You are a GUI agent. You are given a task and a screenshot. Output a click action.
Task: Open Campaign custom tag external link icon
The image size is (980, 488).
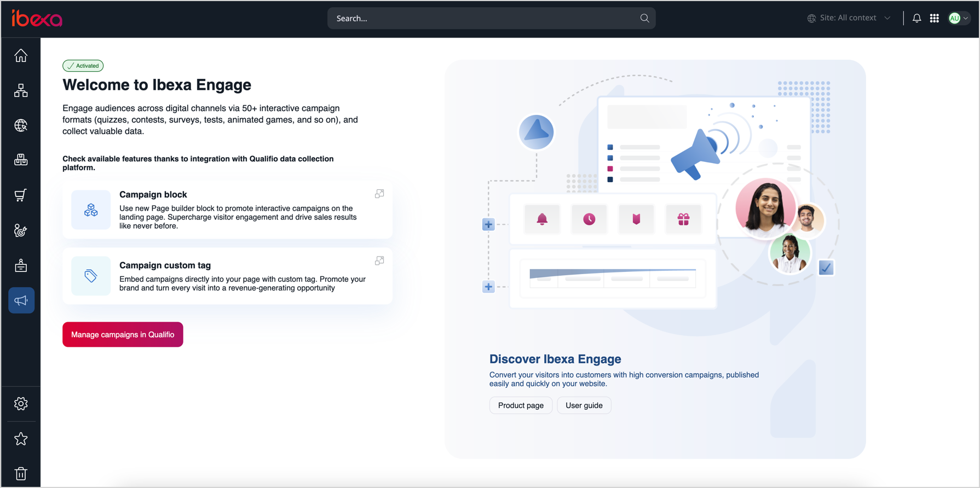click(x=379, y=260)
